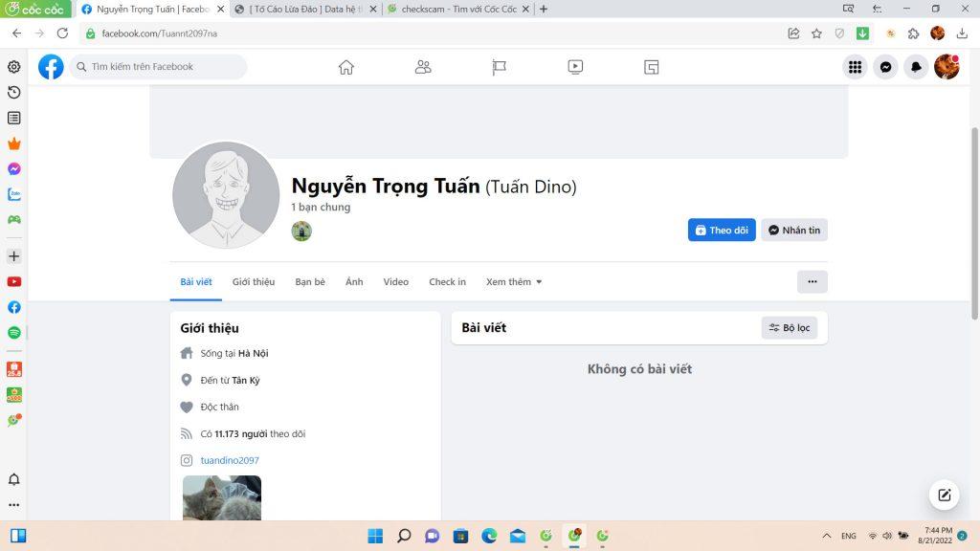Click the Facebook home icon
The height and width of the screenshot is (551, 980).
[x=346, y=67]
